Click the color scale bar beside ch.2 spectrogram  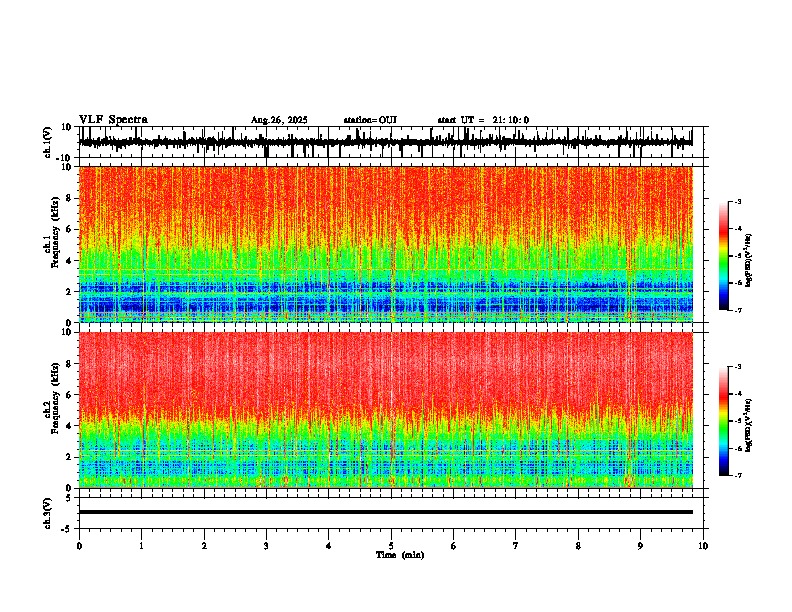(723, 421)
